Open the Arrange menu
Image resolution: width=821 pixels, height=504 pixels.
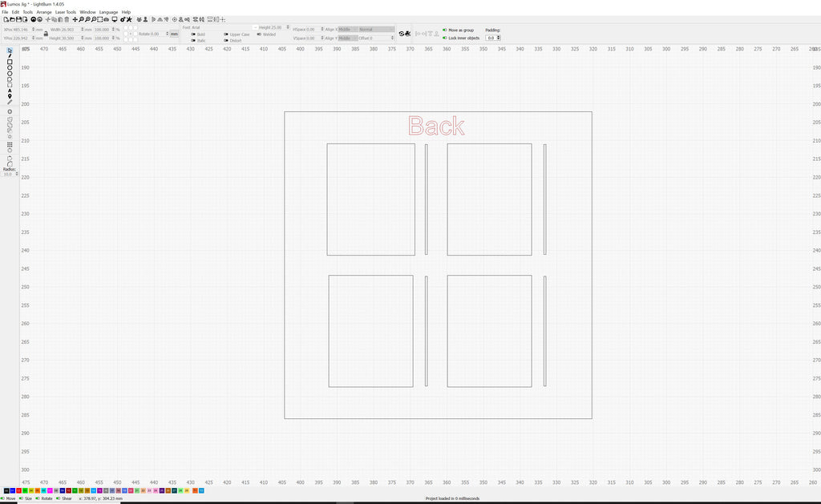click(44, 12)
